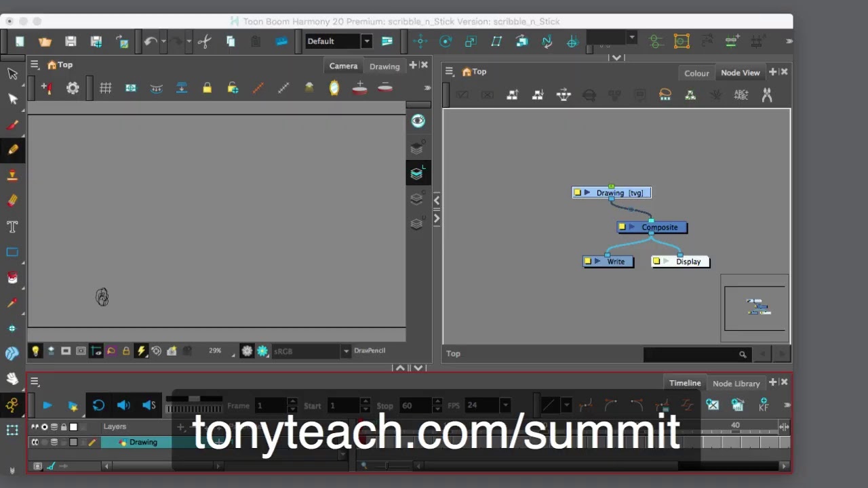Screen dimensions: 868x488
Task: Click the yellow padlock Lock icon
Action: coord(208,88)
